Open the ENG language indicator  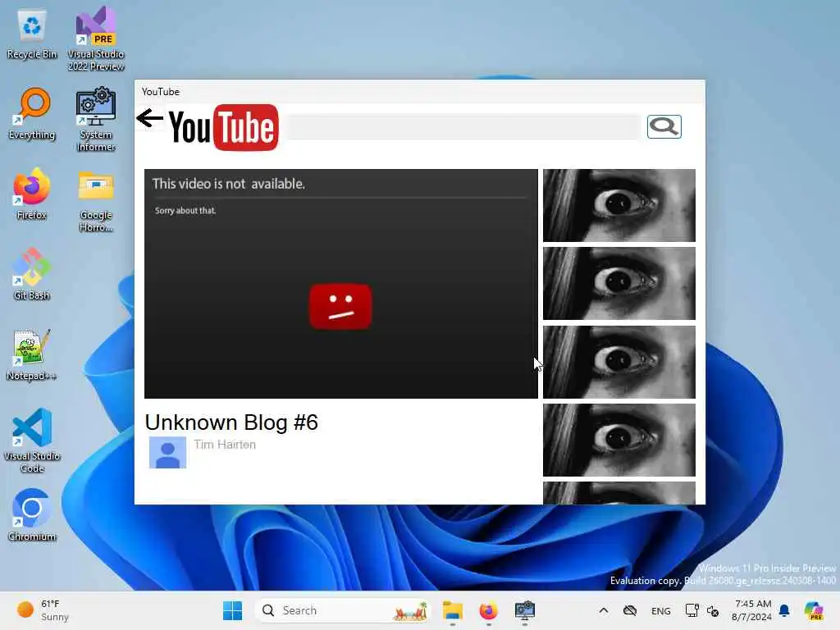[x=660, y=610]
